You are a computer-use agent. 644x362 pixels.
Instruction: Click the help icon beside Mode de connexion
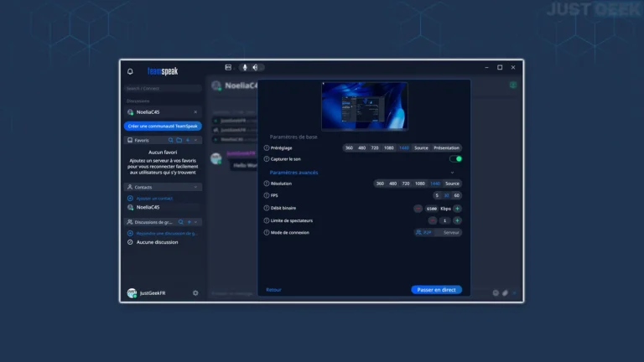pyautogui.click(x=267, y=232)
